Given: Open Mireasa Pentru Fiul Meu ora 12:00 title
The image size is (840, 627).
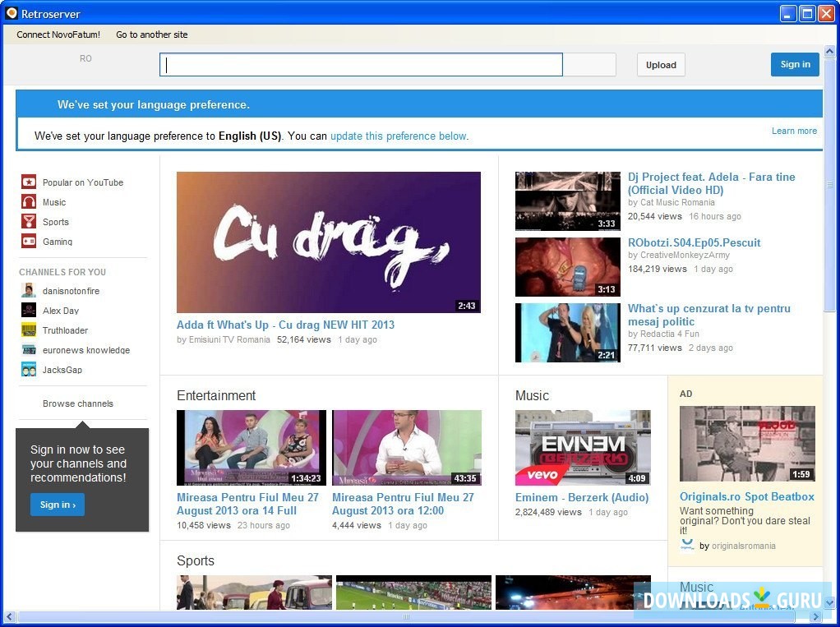Looking at the screenshot, I should [x=403, y=504].
